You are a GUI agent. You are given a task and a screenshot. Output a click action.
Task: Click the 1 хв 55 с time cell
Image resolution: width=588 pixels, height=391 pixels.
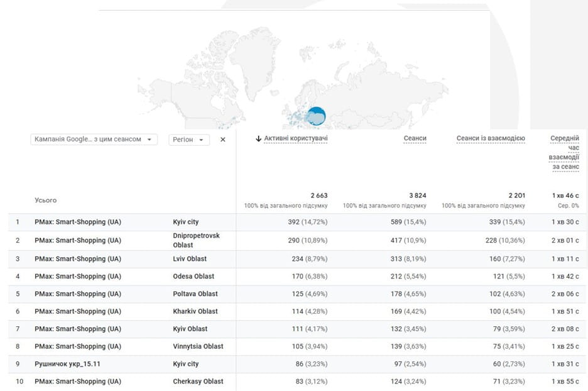(565, 381)
